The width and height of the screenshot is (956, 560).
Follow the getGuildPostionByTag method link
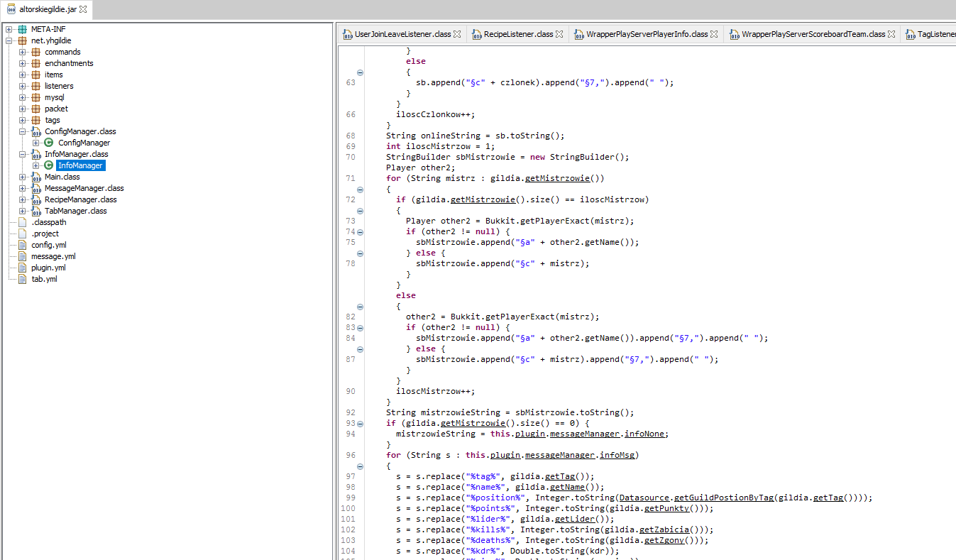click(x=723, y=498)
